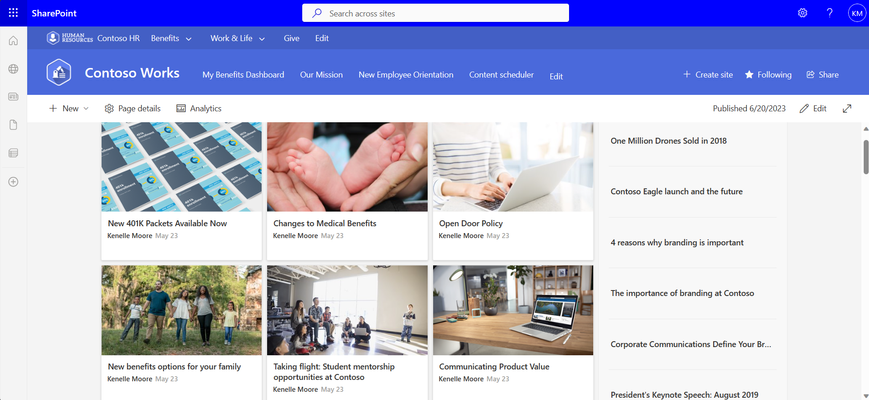The height and width of the screenshot is (400, 869).
Task: Open The importance of branding at Contoso
Action: pyautogui.click(x=682, y=293)
